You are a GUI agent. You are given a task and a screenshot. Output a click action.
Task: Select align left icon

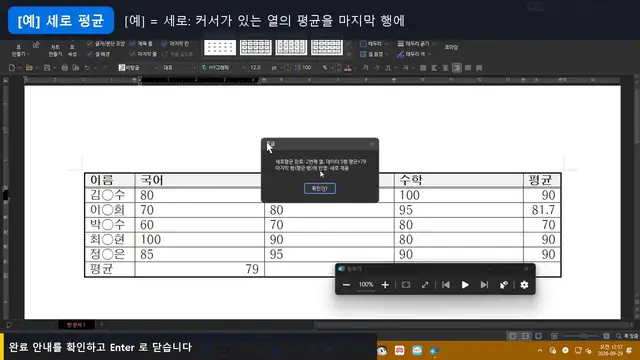pos(434,68)
